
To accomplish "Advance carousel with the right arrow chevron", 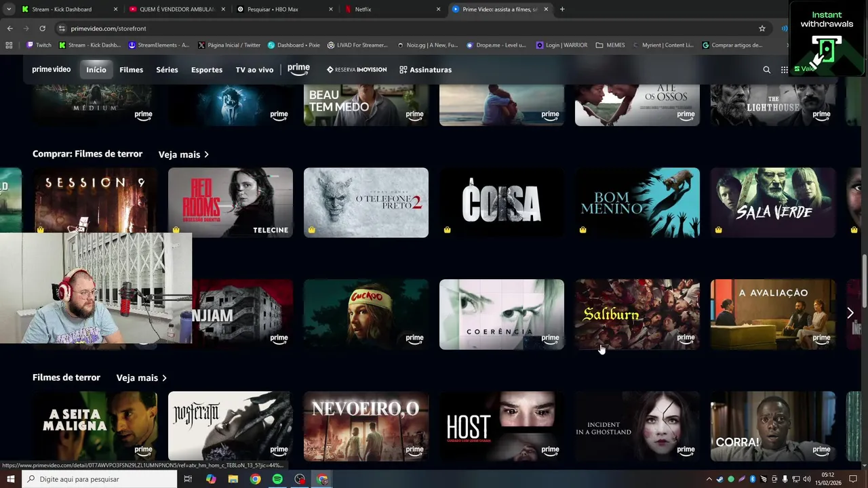I will [850, 313].
